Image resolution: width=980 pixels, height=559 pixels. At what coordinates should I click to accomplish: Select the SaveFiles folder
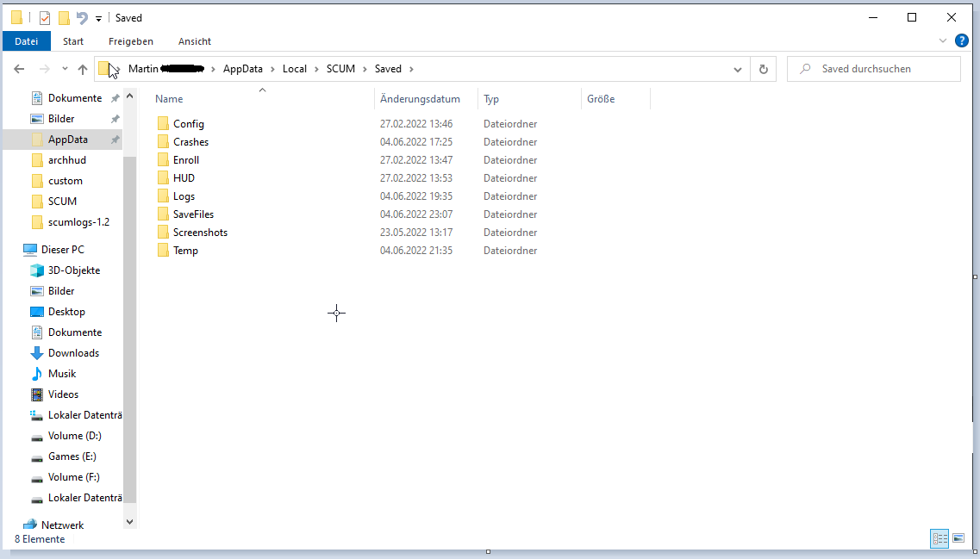193,214
